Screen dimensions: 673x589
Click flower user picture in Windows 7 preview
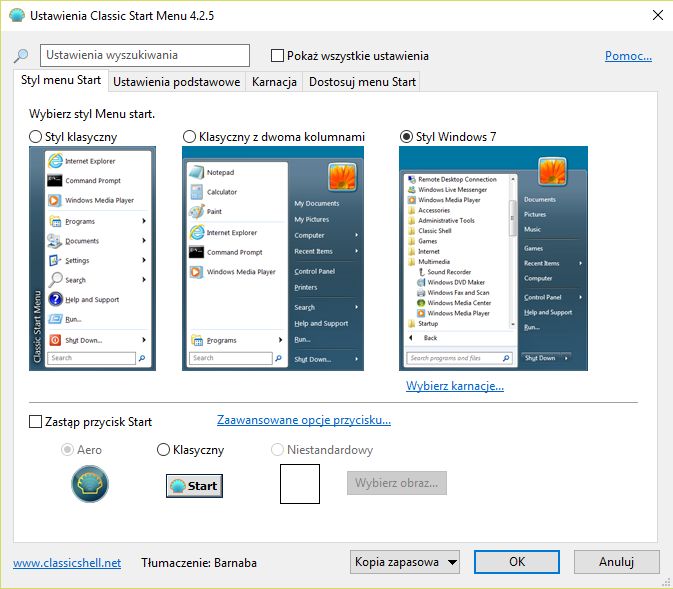[x=552, y=171]
